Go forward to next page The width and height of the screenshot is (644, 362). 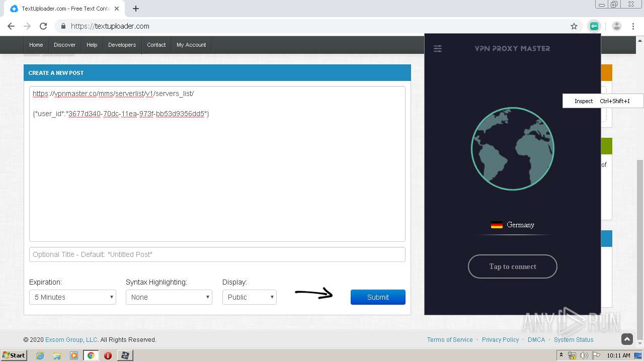click(x=27, y=26)
